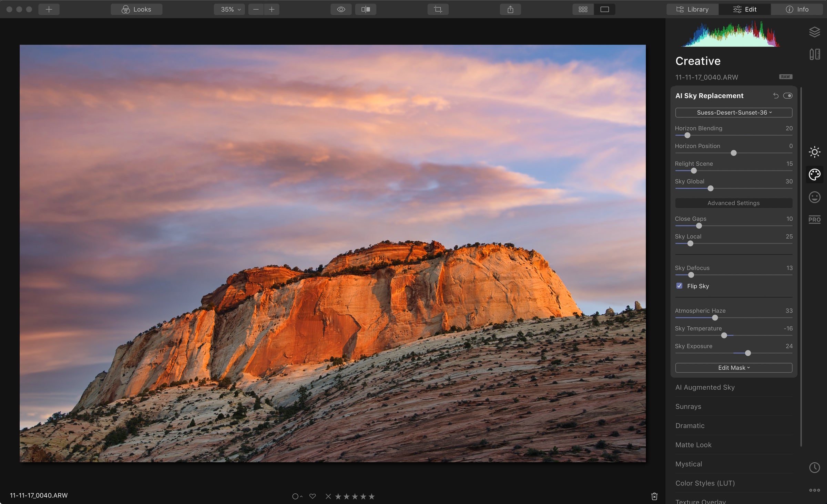Collapse the Advanced Settings section
Image resolution: width=827 pixels, height=504 pixels.
(x=734, y=203)
